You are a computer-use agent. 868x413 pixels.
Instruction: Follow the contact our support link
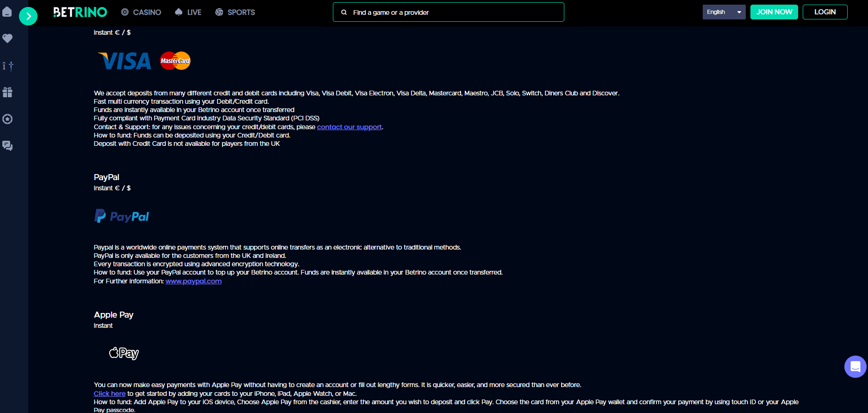pyautogui.click(x=350, y=127)
